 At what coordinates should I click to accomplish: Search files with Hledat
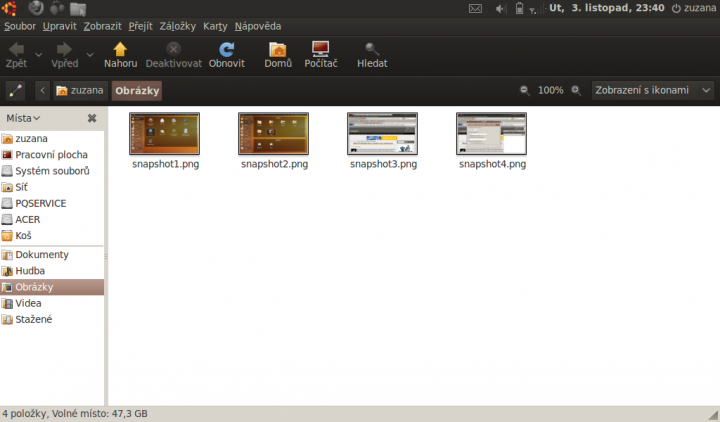(372, 55)
